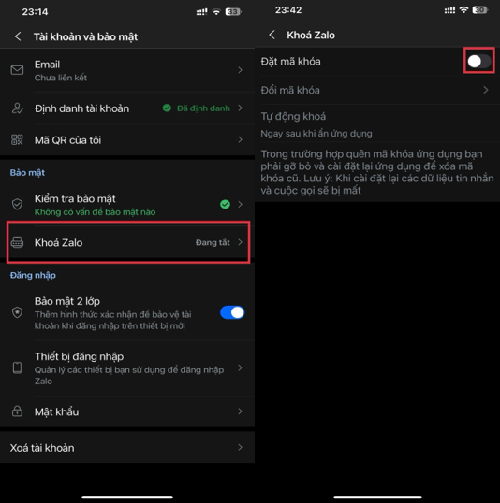Tap the padlock icon next to Mật khẩu

click(x=17, y=411)
